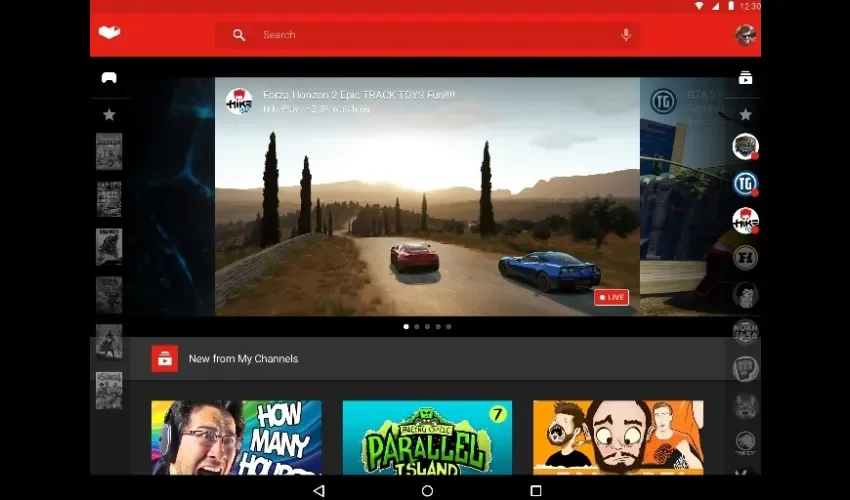This screenshot has height=500, width=850.
Task: Open the user profile avatar
Action: pos(745,35)
